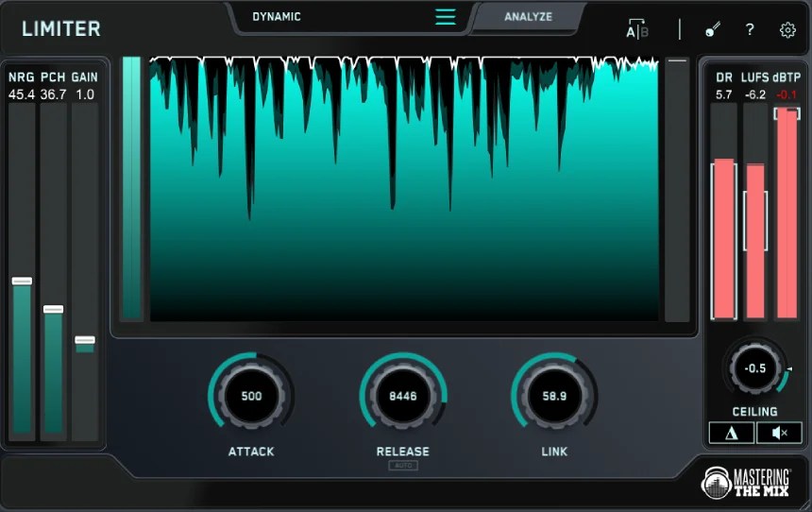812x512 pixels.
Task: Click the LINK label
Action: click(554, 452)
